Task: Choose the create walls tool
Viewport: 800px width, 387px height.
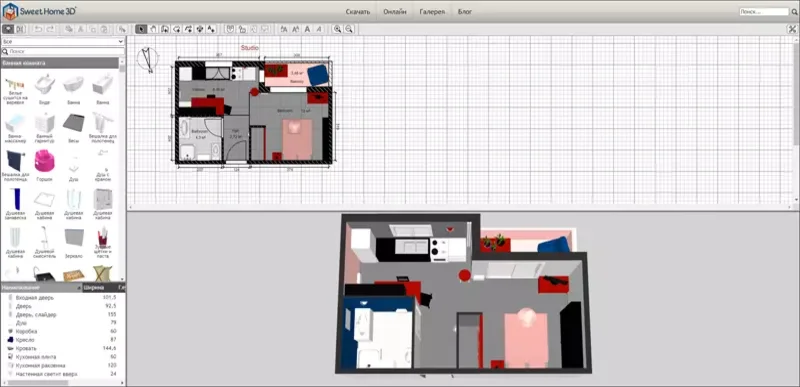Action: pos(164,30)
